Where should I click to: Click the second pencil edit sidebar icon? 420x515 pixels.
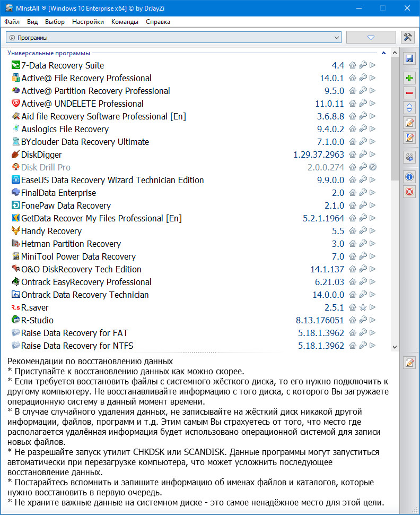coord(409,138)
